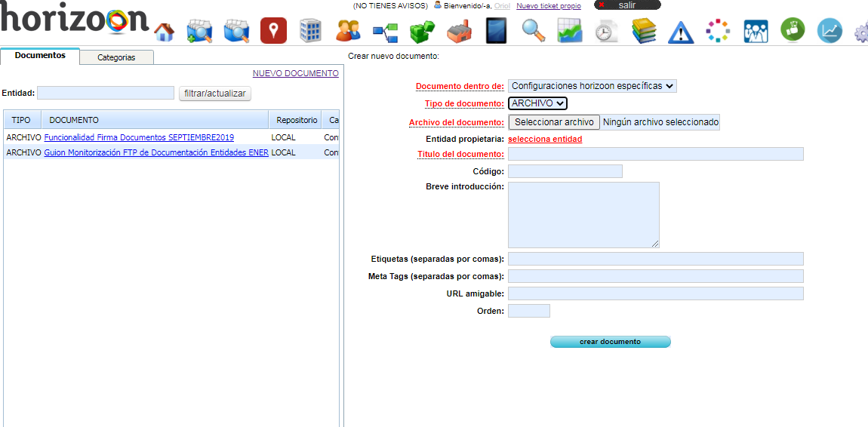Screen dimensions: 868x427
Task: Switch to the Categorias tab
Action: [116, 57]
